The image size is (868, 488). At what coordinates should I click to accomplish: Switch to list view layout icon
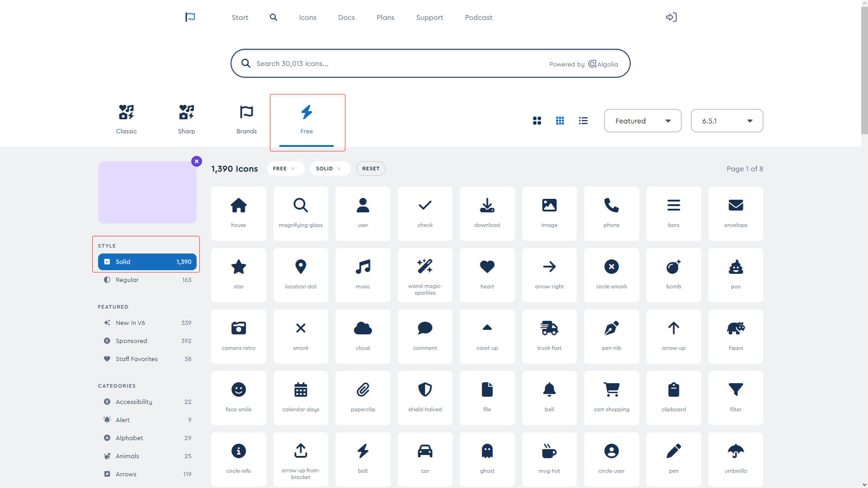tap(583, 121)
